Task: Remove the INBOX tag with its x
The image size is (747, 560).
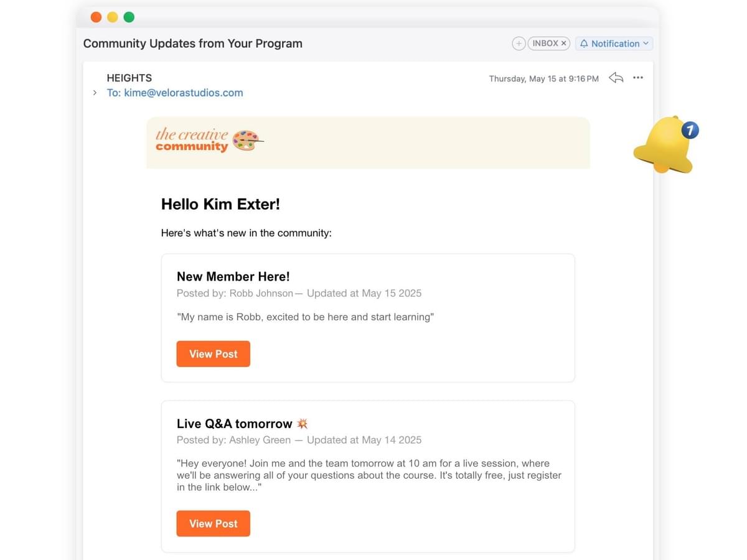Action: [564, 44]
